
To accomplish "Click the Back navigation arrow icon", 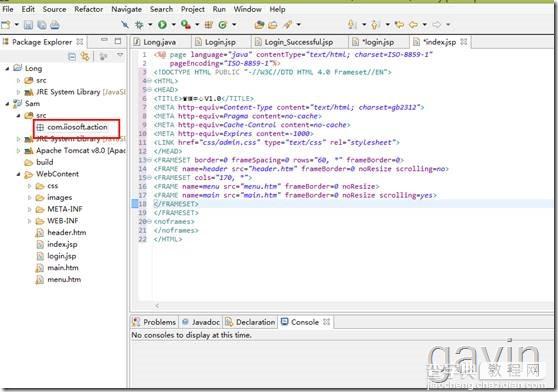I will coord(413,25).
